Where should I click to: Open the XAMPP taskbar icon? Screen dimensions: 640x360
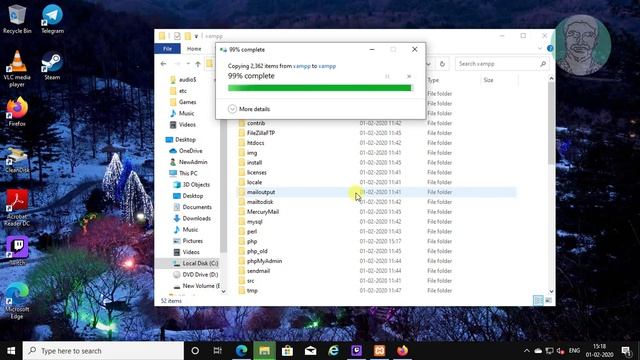point(379,351)
